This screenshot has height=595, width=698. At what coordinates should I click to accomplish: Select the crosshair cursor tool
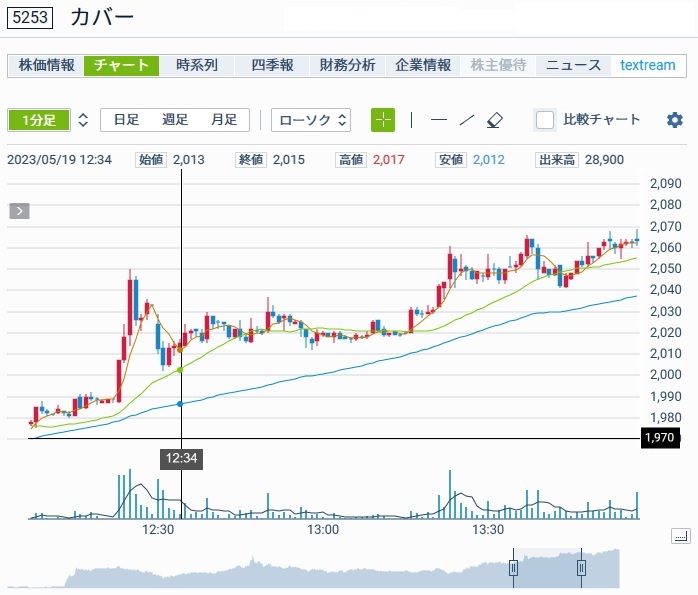click(x=383, y=120)
